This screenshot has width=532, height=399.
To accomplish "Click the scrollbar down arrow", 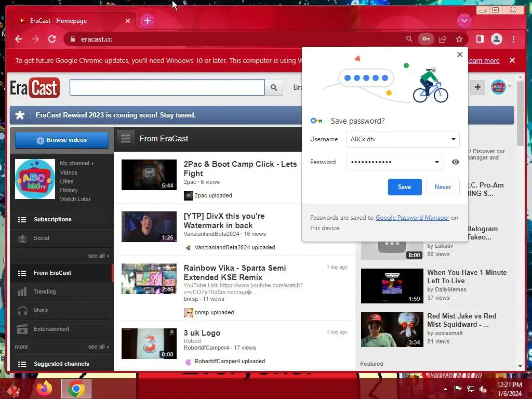I will (x=520, y=366).
